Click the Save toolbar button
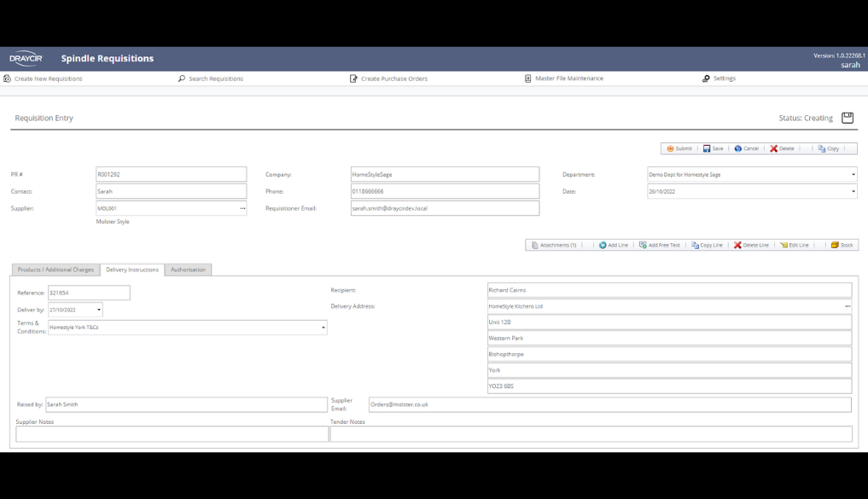868x499 pixels. 713,148
